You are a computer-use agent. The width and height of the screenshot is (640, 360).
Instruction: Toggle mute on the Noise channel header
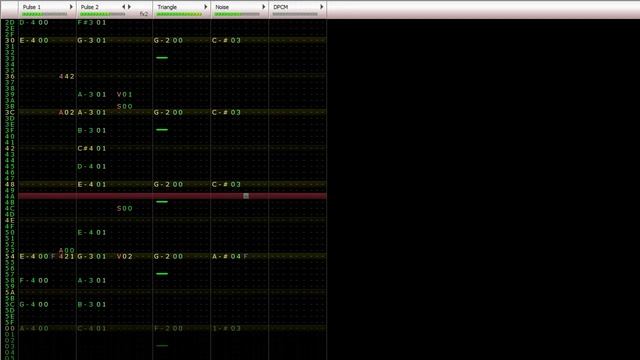point(222,7)
